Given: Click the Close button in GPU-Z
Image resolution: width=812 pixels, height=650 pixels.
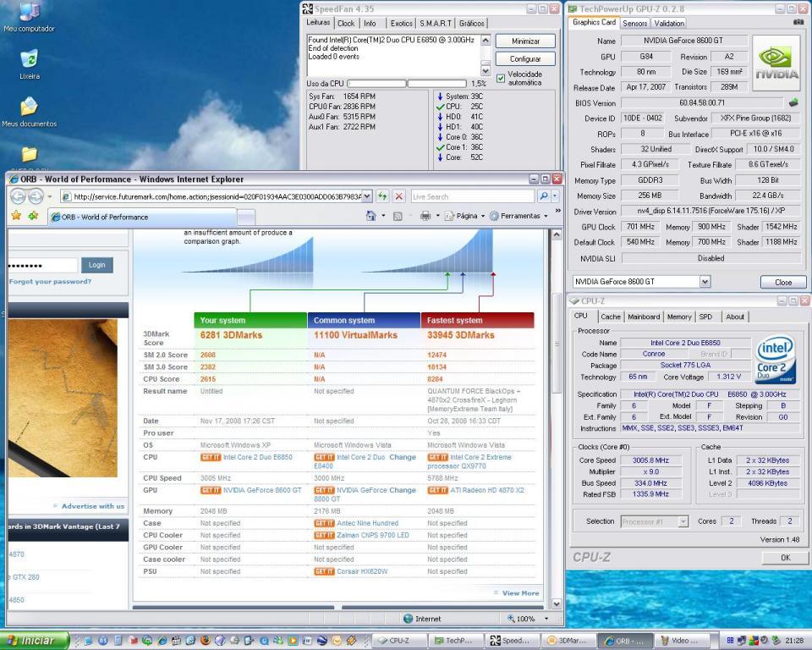Looking at the screenshot, I should point(783,282).
